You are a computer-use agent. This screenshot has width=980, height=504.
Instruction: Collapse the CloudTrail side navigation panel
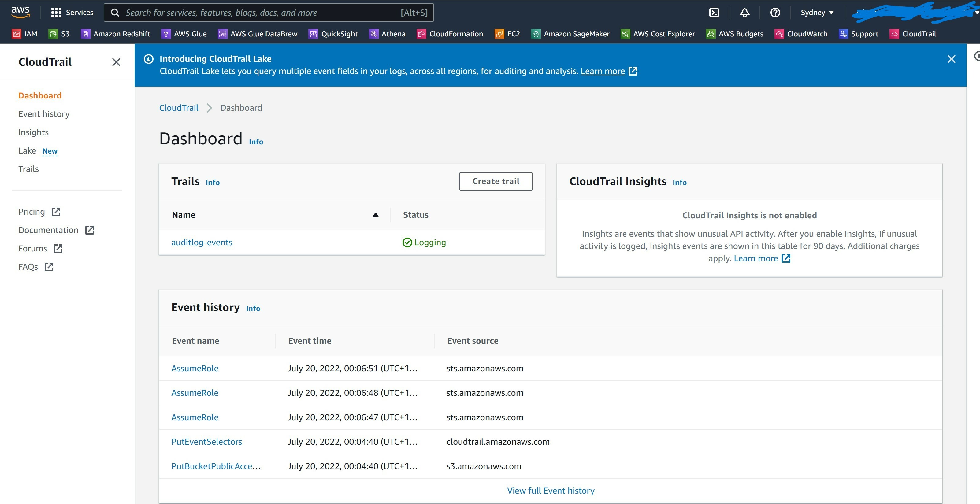coord(116,62)
